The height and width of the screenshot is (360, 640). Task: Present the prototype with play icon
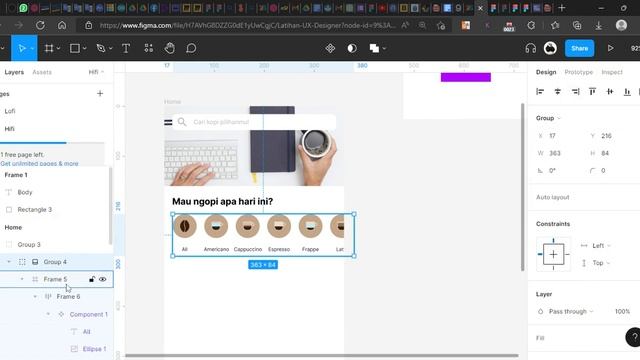tap(611, 49)
